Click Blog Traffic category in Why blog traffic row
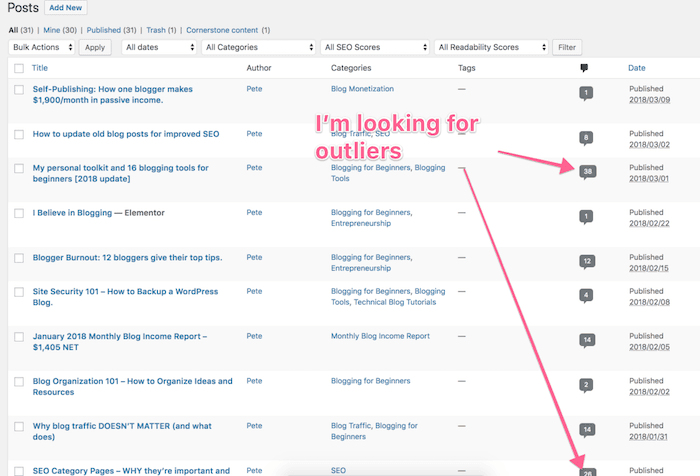Viewport: 700px width, 476px height. 351,426
